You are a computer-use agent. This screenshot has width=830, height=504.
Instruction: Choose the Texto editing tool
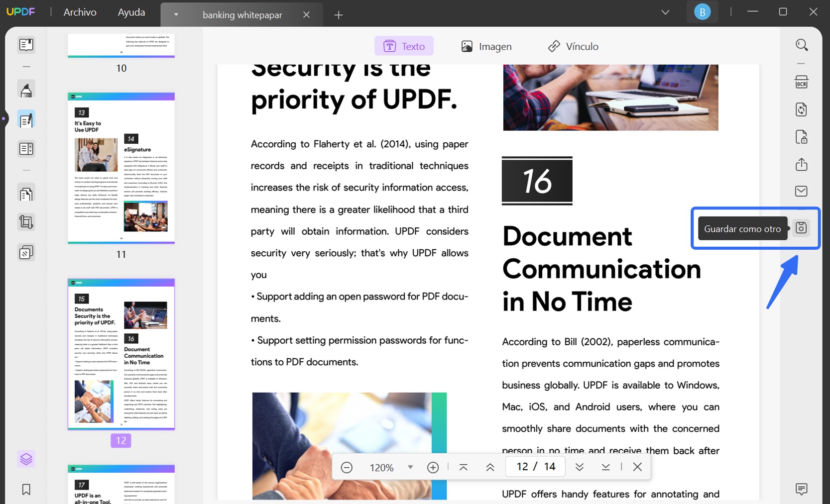click(x=404, y=46)
